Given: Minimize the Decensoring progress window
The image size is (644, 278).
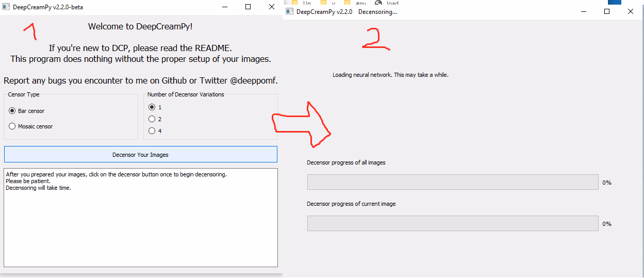Looking at the screenshot, I should (584, 11).
